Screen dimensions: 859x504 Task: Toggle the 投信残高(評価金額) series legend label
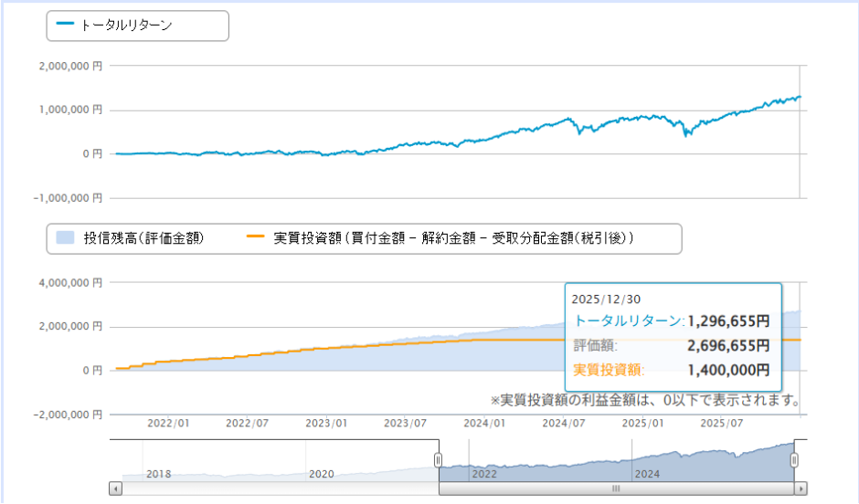(143, 238)
